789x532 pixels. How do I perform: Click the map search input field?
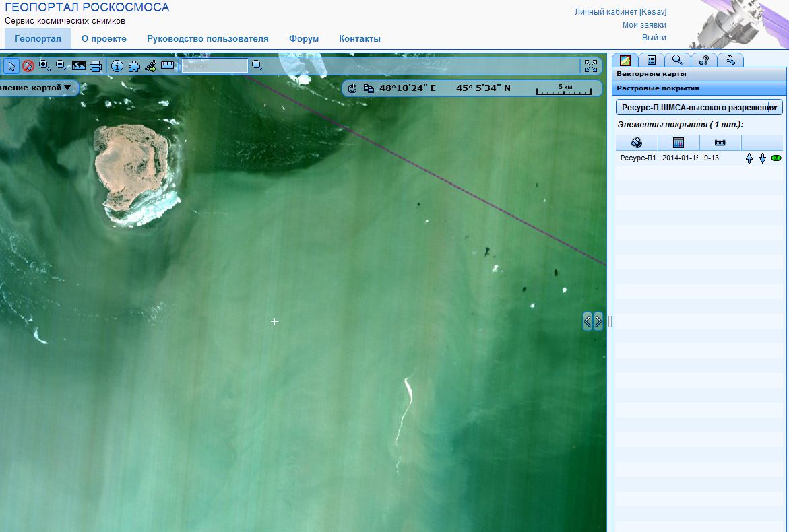tap(215, 66)
